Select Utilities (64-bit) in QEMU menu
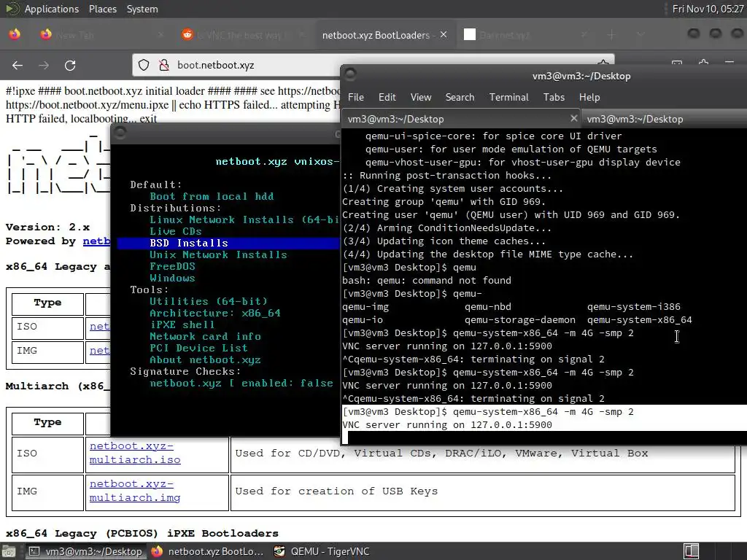The image size is (747, 560). tap(209, 301)
